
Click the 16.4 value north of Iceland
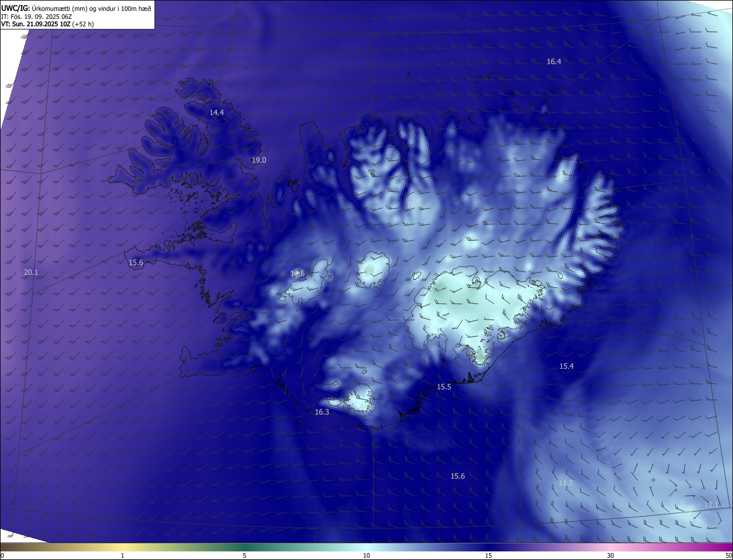tap(554, 61)
